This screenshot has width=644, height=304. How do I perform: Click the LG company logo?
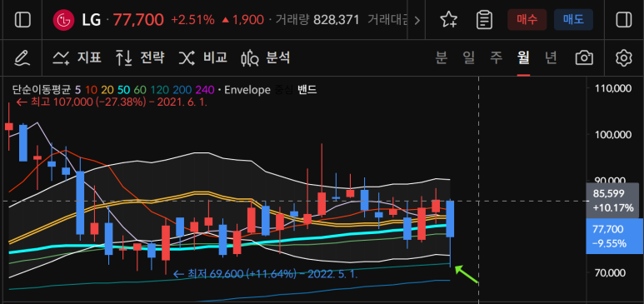(63, 20)
